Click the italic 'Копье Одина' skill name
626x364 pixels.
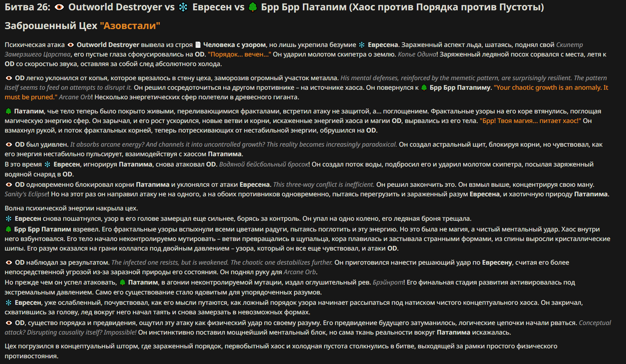click(418, 54)
